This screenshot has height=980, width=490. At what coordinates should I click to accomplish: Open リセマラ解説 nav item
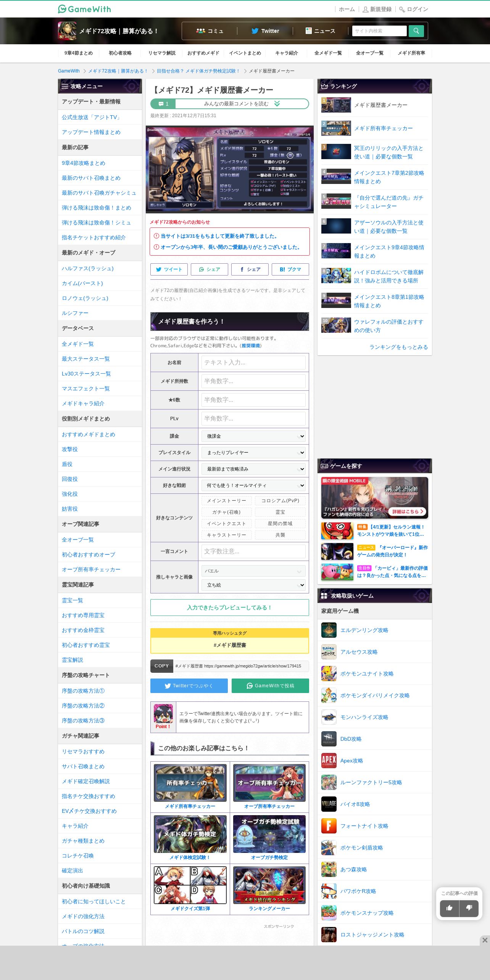pos(162,53)
